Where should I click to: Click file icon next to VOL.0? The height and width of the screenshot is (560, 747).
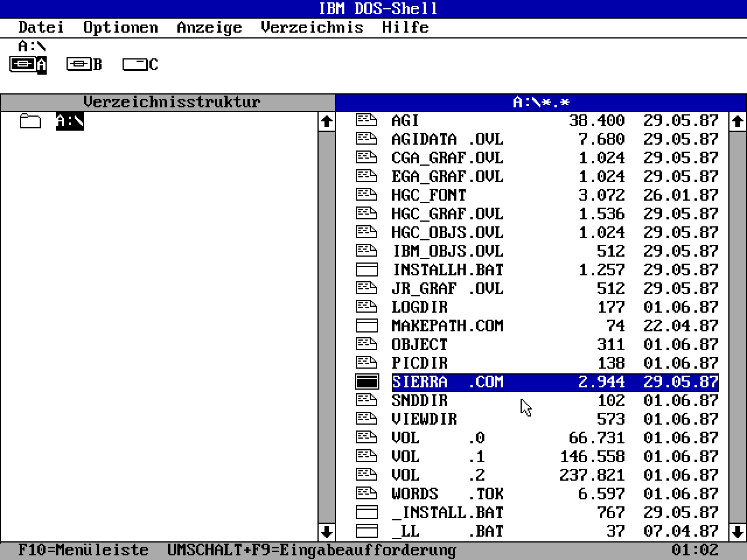pos(366,437)
